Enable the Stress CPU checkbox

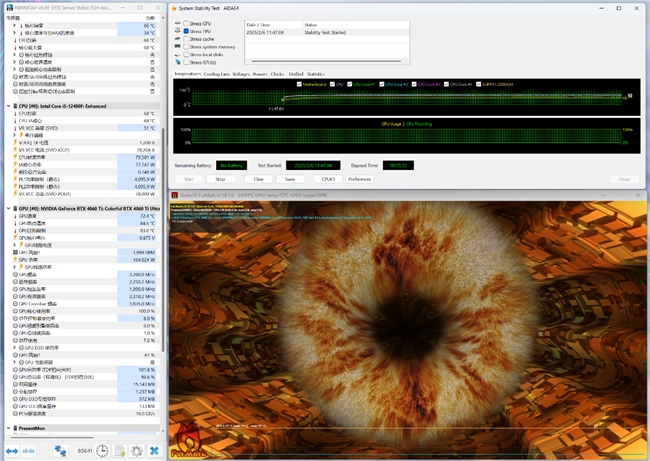click(x=186, y=24)
